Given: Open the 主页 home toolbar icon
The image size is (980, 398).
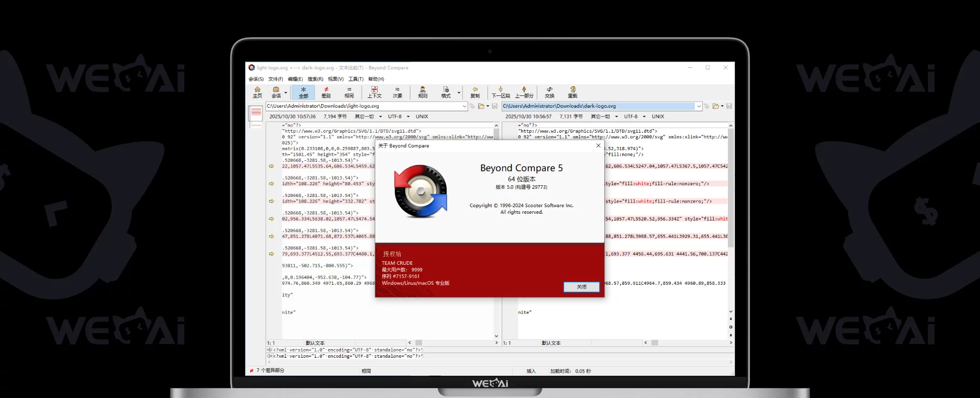Looking at the screenshot, I should [x=257, y=92].
